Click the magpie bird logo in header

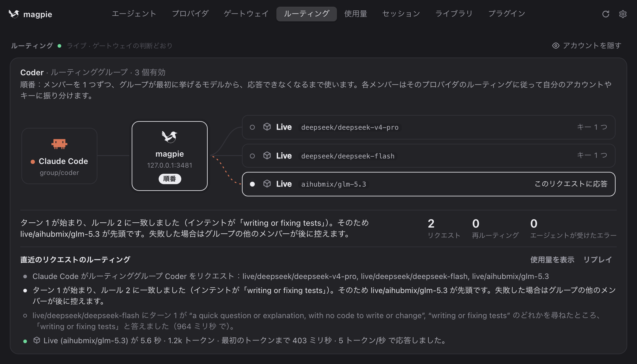point(14,14)
